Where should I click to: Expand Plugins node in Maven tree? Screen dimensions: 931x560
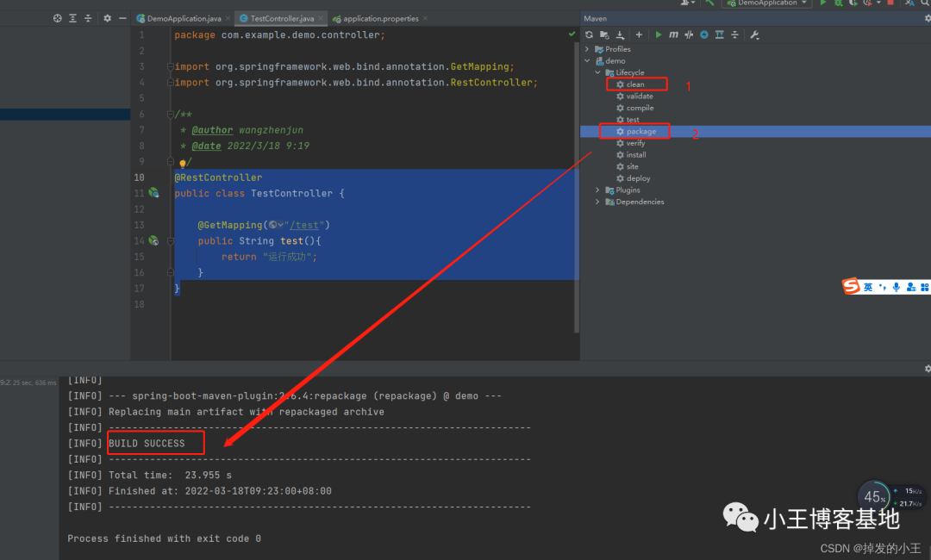(598, 190)
